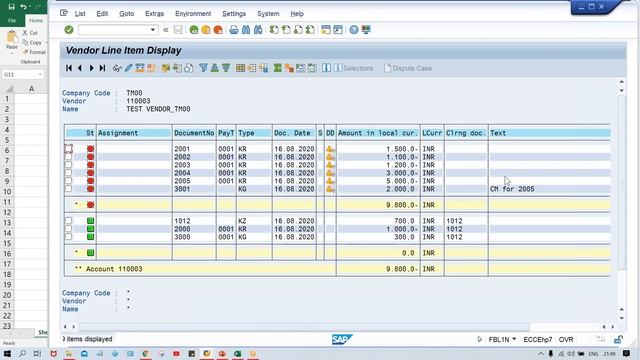The height and width of the screenshot is (360, 640).
Task: Click the Sort Ascending icon
Action: click(214, 68)
